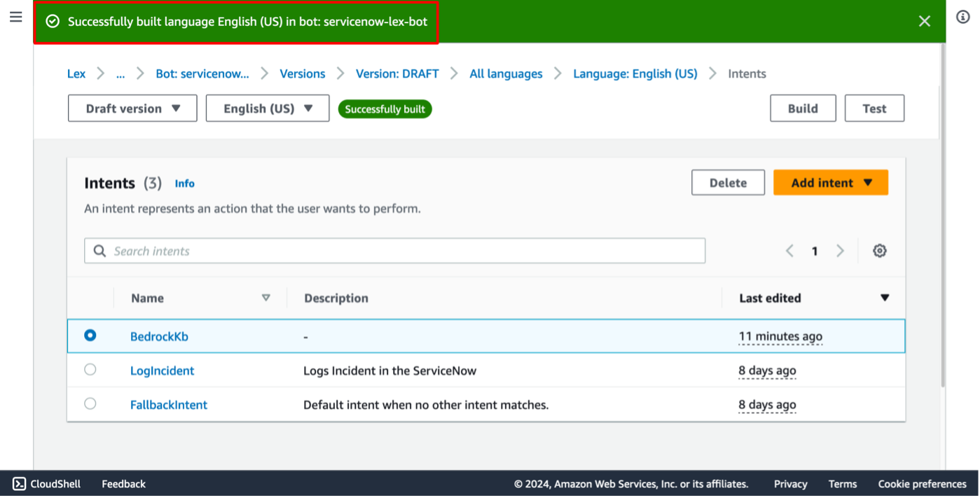Open the info panel icon
The width and height of the screenshot is (980, 498).
click(963, 18)
